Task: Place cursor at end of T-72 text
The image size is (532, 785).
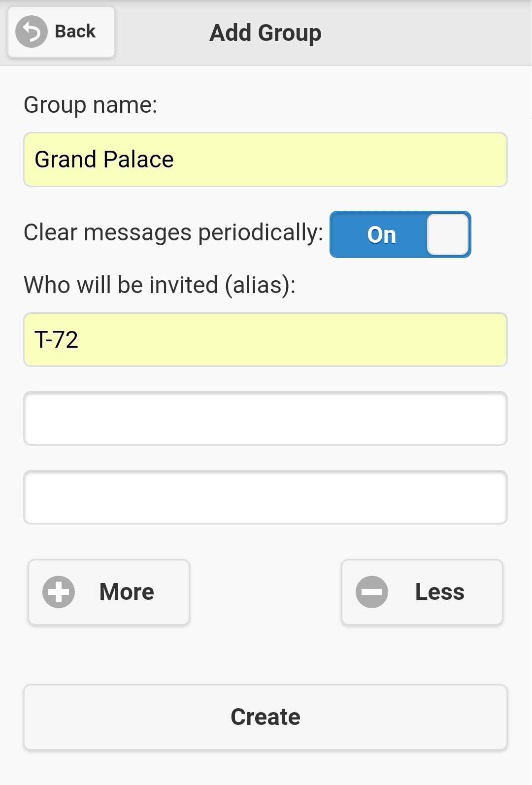Action: coord(80,340)
